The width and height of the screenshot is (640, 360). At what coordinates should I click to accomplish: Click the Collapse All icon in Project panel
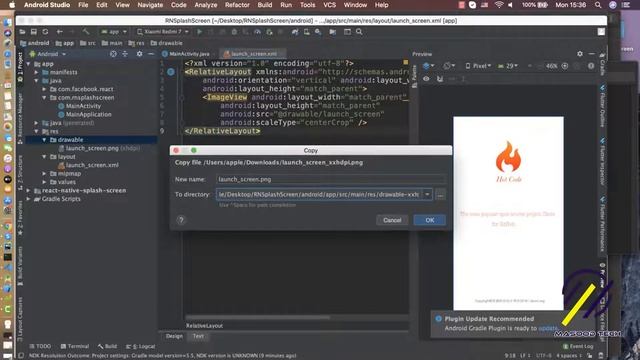[x=125, y=54]
